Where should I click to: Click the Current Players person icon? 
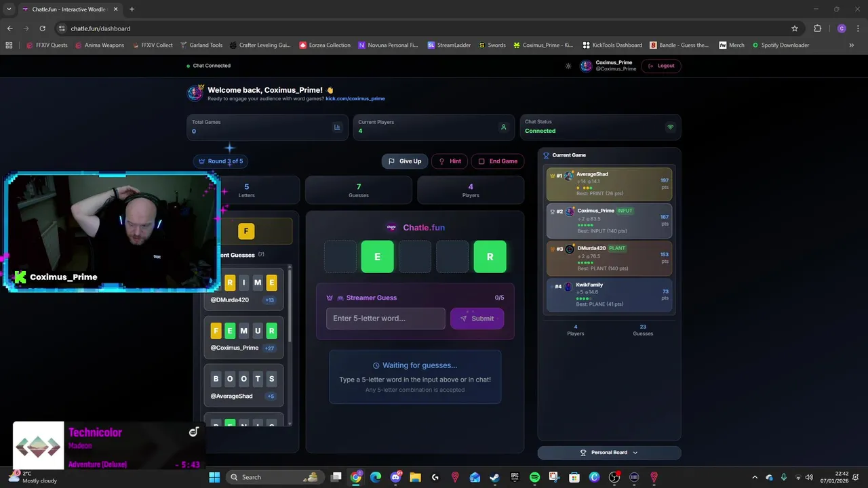click(503, 127)
